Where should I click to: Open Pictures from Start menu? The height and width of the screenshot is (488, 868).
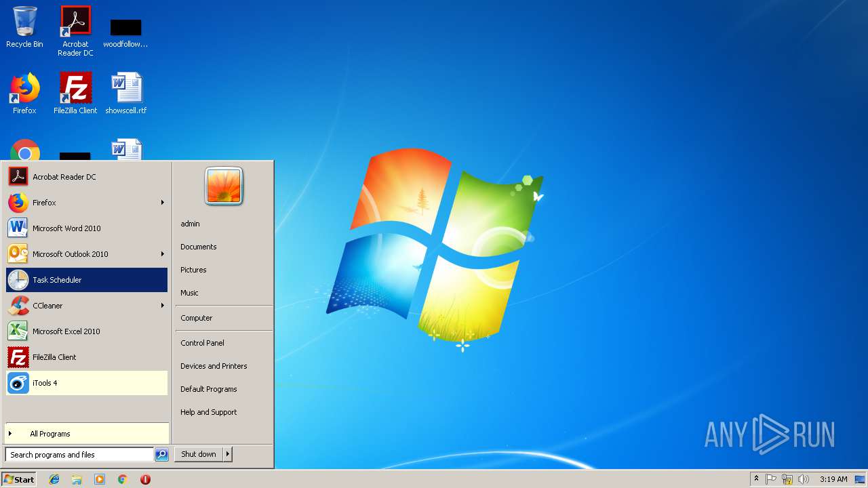point(193,270)
